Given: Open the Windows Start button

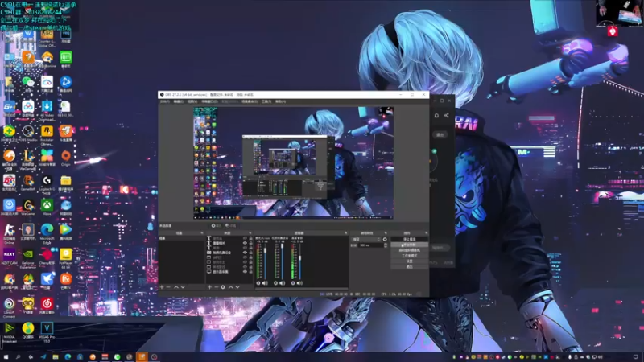Looking at the screenshot, I should (6, 357).
